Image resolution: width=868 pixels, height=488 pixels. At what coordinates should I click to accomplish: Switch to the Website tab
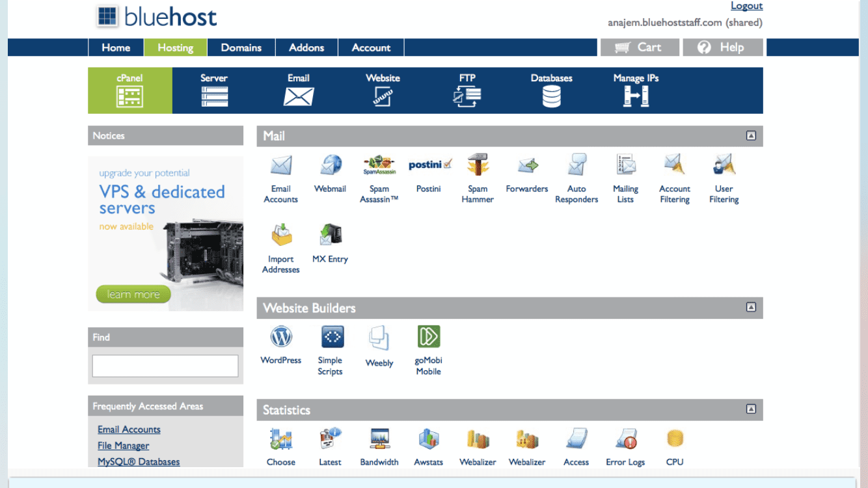[x=383, y=90]
